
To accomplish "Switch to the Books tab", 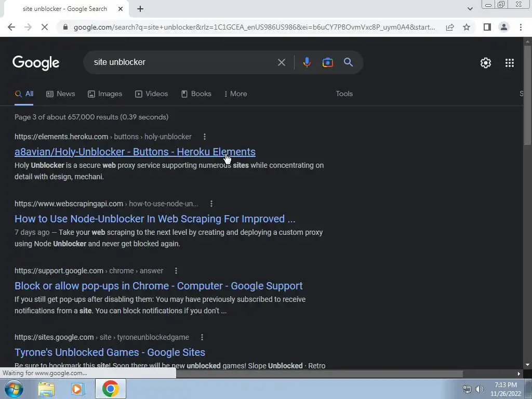I will click(x=196, y=94).
